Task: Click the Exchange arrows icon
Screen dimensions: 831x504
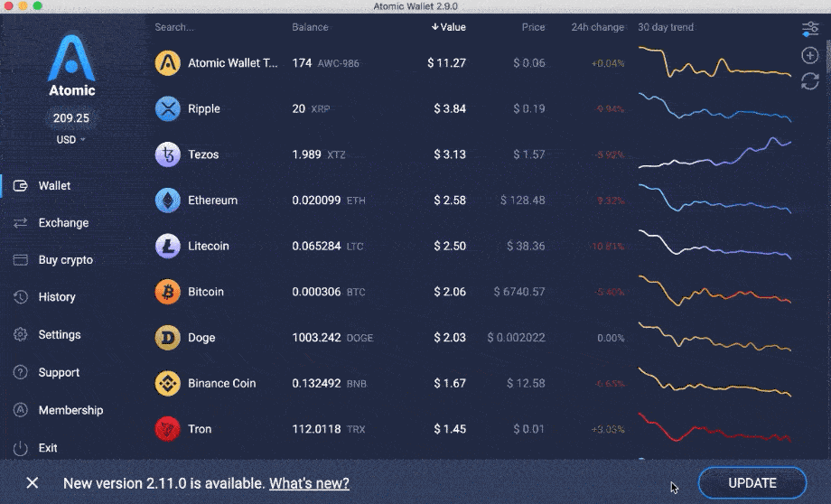Action: pos(20,222)
